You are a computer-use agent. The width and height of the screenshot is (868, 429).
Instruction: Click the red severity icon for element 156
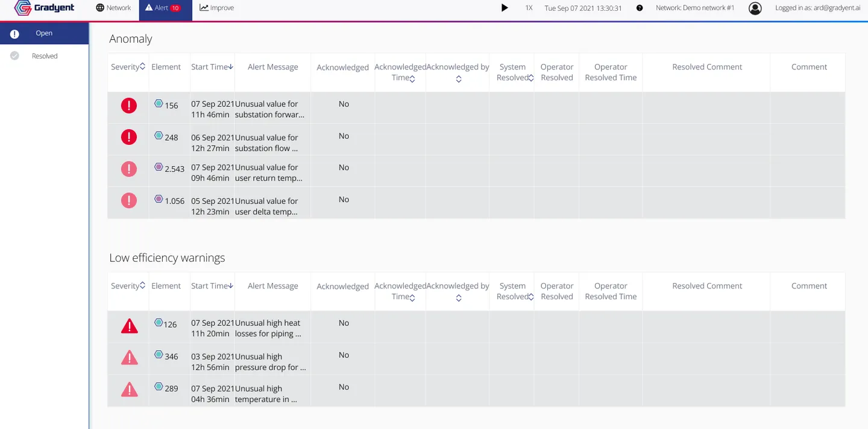tap(128, 105)
